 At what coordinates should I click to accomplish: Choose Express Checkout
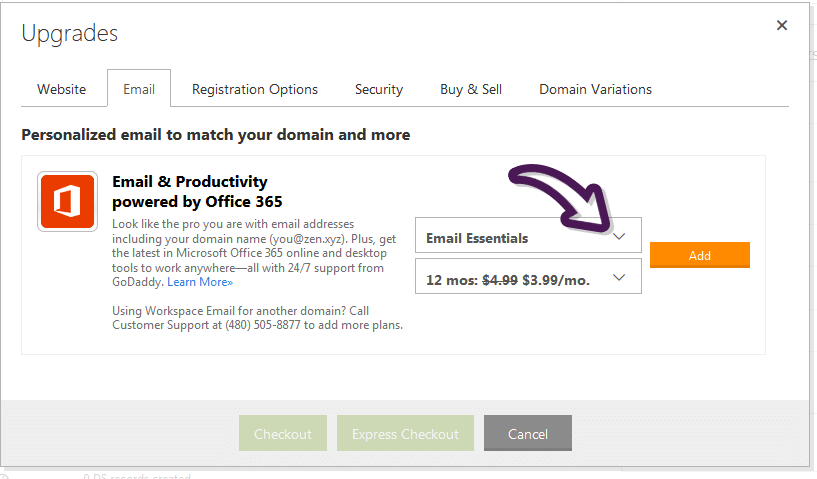point(405,433)
